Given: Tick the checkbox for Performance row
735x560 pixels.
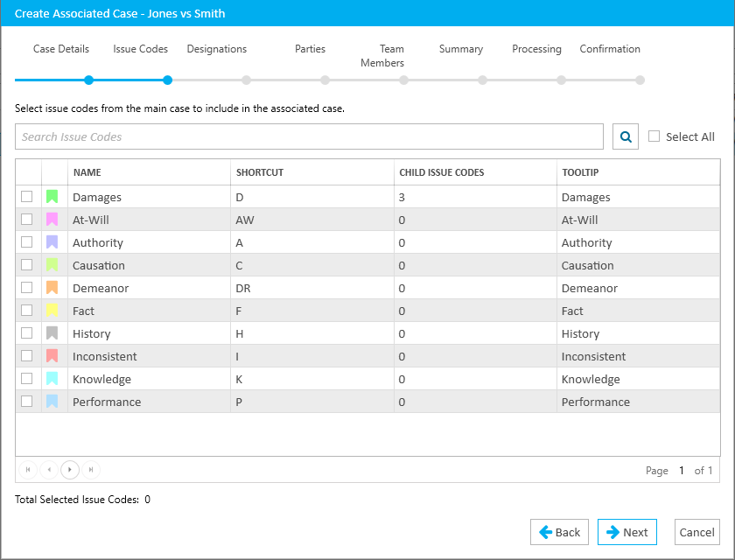Looking at the screenshot, I should [27, 402].
